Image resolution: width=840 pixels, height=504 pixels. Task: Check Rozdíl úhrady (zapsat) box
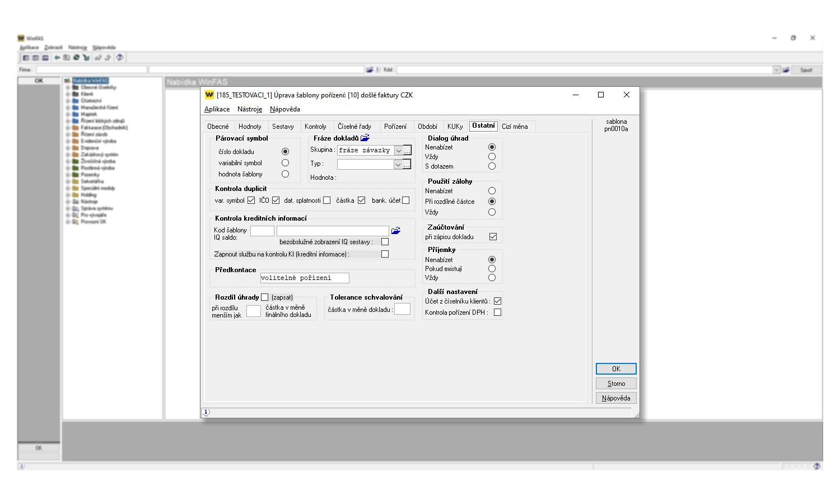265,297
